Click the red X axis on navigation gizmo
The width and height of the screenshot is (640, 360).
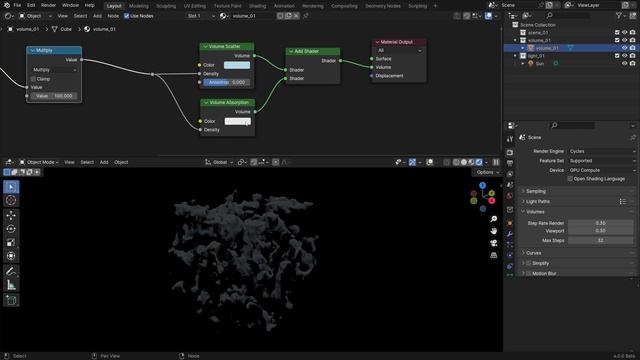pyautogui.click(x=492, y=200)
